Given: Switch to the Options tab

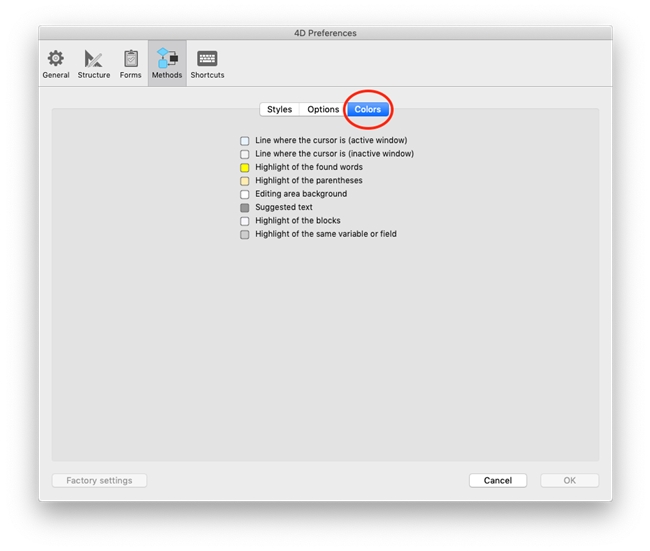Looking at the screenshot, I should tap(323, 109).
